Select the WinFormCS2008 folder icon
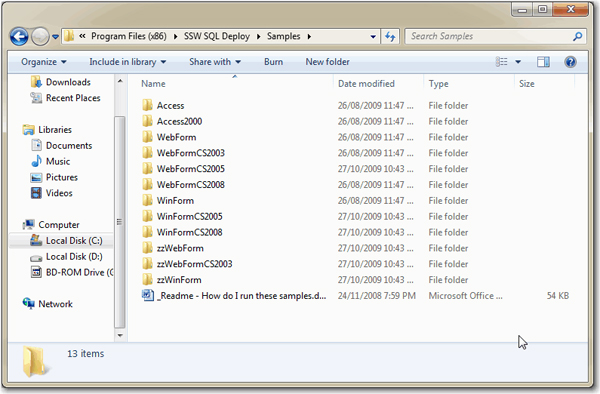Screen dimensions: 600x394 point(147,232)
